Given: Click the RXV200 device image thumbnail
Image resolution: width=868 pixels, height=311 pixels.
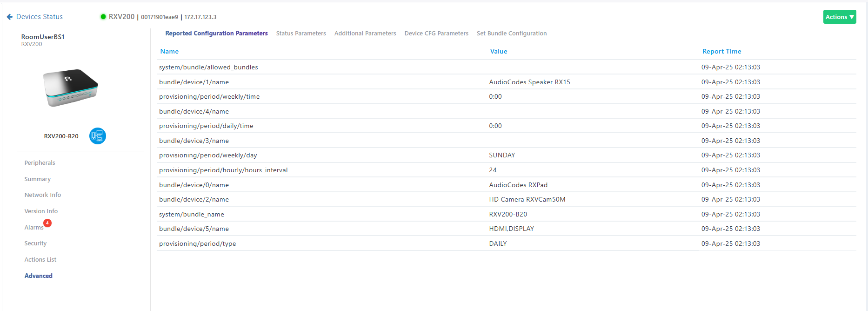Looking at the screenshot, I should tap(71, 88).
